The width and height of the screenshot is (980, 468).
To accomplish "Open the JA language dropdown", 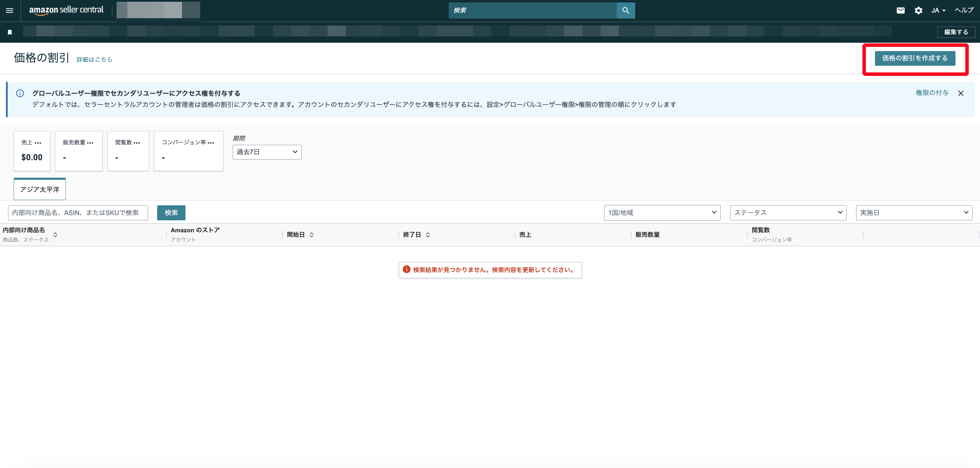I will pos(938,10).
